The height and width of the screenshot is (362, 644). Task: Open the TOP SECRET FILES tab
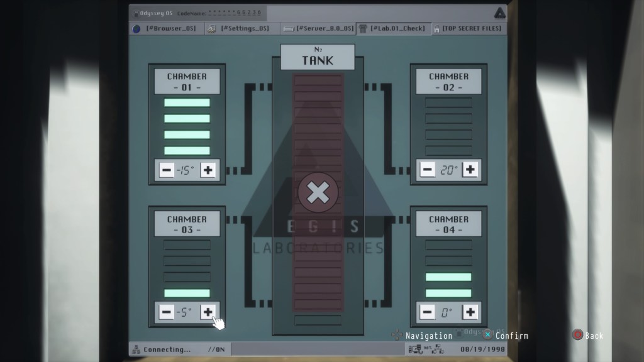(469, 28)
